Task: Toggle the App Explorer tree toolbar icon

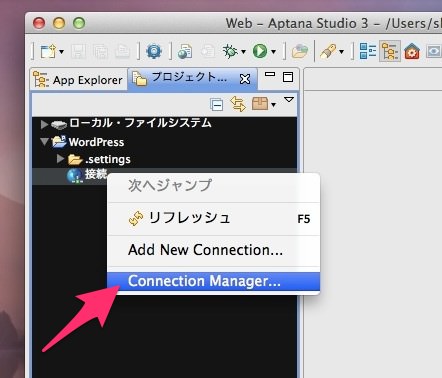Action: 390,51
